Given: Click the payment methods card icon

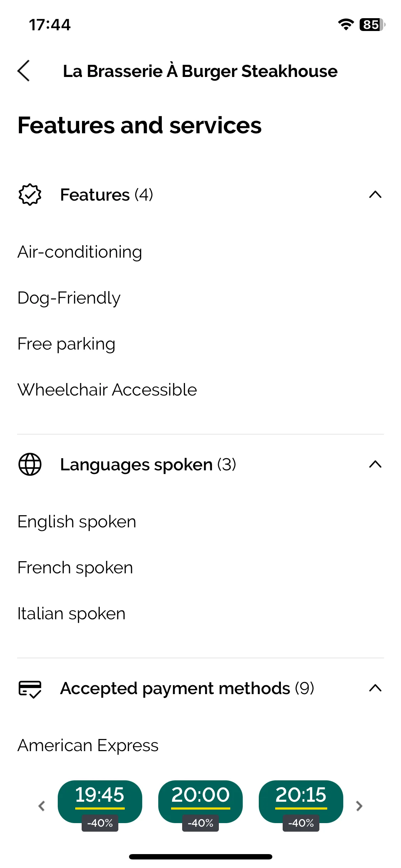Looking at the screenshot, I should tap(30, 688).
